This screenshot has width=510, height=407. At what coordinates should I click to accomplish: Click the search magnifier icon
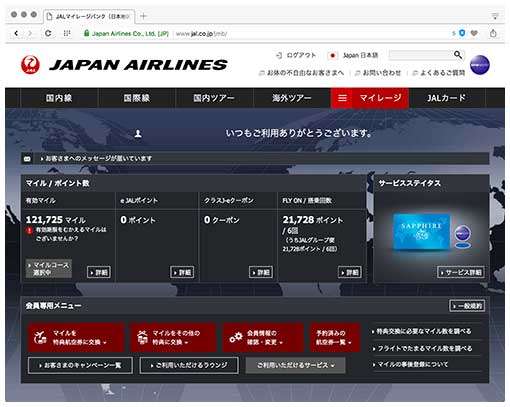point(458,55)
